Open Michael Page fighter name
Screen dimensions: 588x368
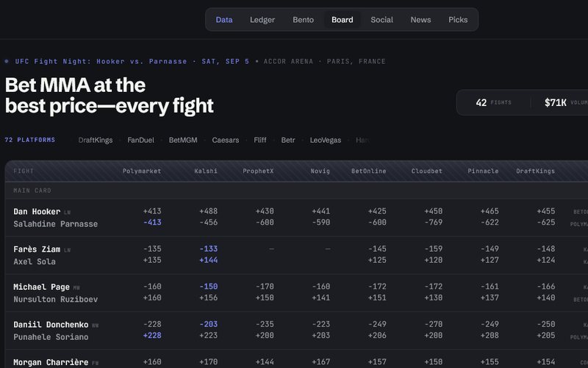[41, 287]
